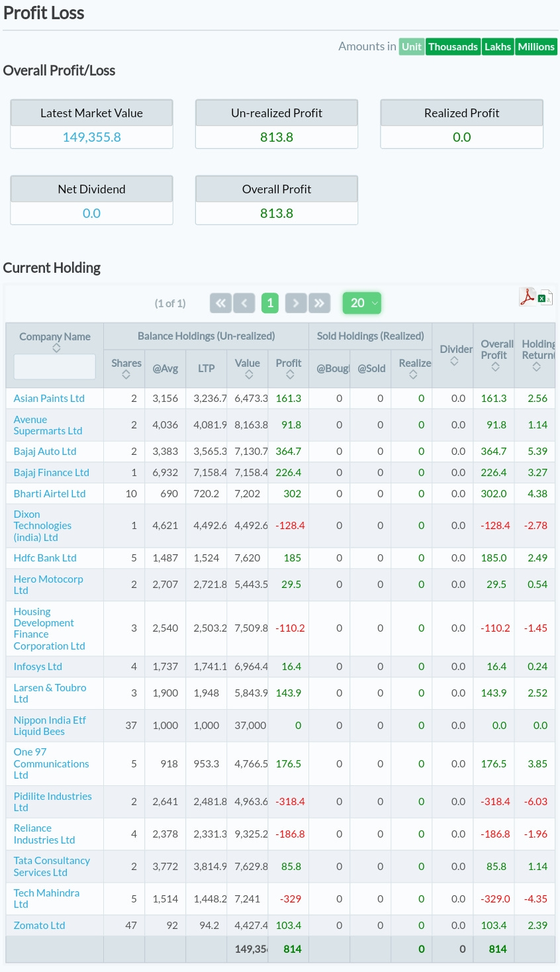
Task: Show amounts in Millions
Action: click(x=536, y=46)
